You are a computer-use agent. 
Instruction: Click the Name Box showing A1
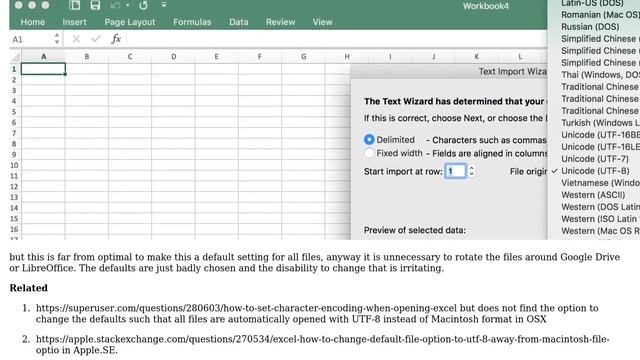coord(32,39)
